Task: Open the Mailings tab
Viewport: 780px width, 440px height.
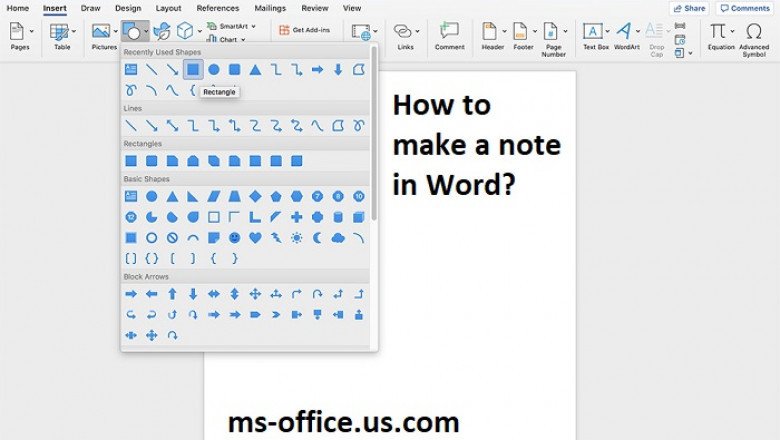Action: coord(270,8)
